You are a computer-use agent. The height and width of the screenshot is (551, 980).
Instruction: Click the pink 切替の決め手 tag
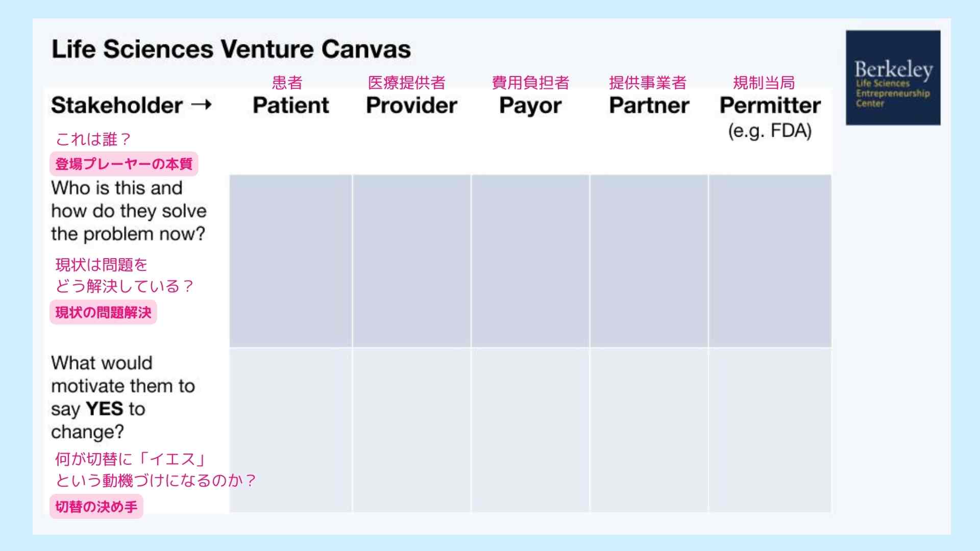pos(96,507)
